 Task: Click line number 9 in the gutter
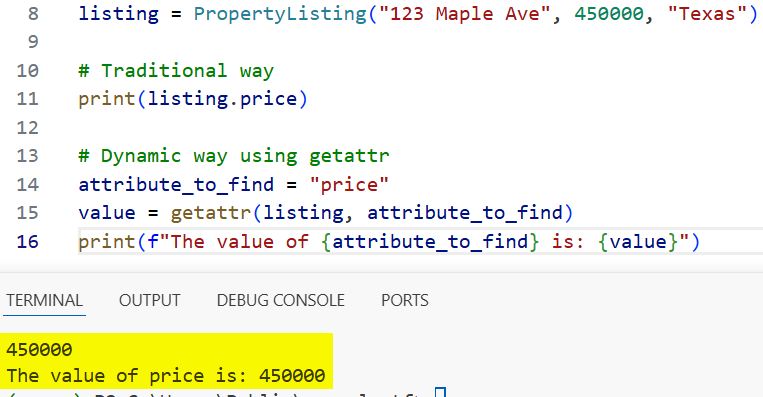pyautogui.click(x=33, y=42)
